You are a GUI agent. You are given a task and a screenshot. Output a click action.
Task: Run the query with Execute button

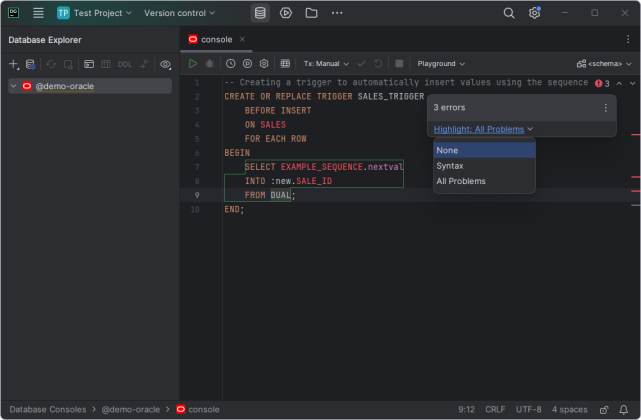[193, 63]
